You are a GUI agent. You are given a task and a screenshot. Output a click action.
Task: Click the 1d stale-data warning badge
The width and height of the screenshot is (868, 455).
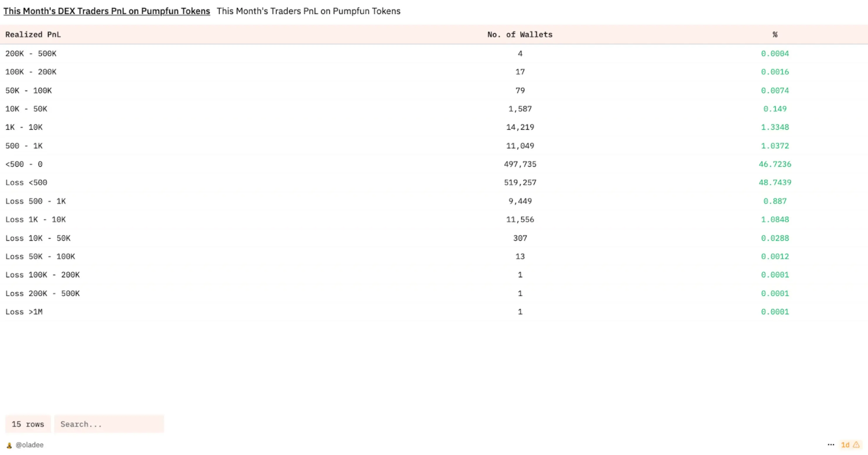(x=850, y=444)
